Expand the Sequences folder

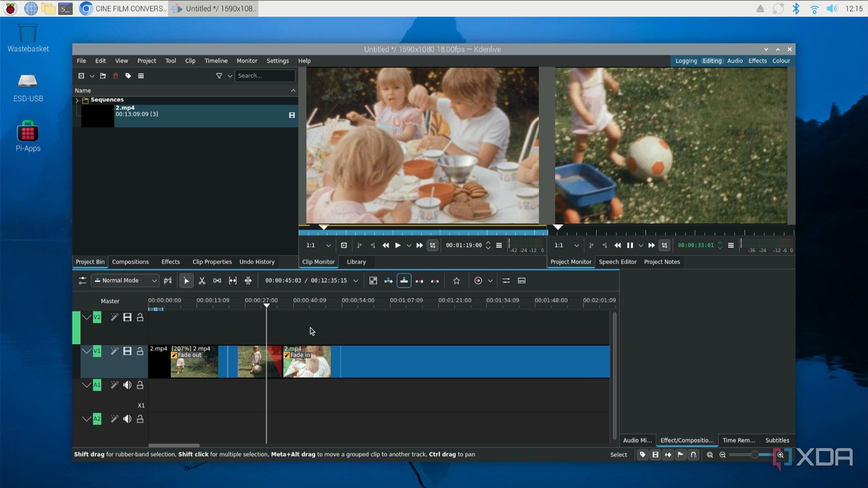coord(77,100)
